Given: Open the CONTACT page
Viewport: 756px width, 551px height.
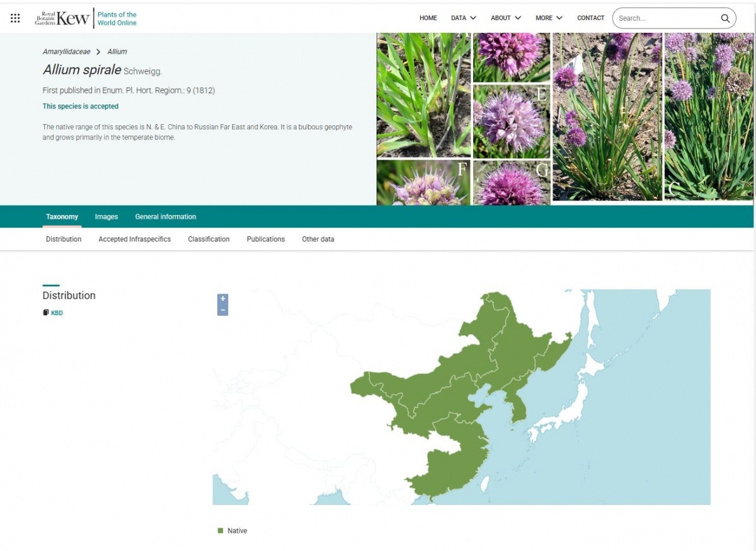Looking at the screenshot, I should 591,18.
